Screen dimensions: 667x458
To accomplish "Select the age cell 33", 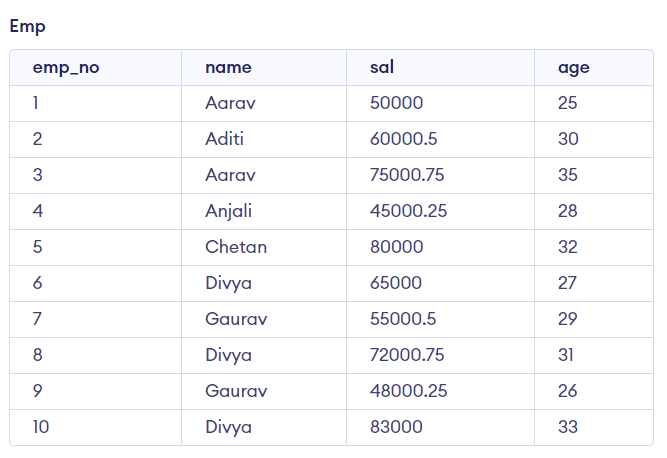I will [568, 427].
